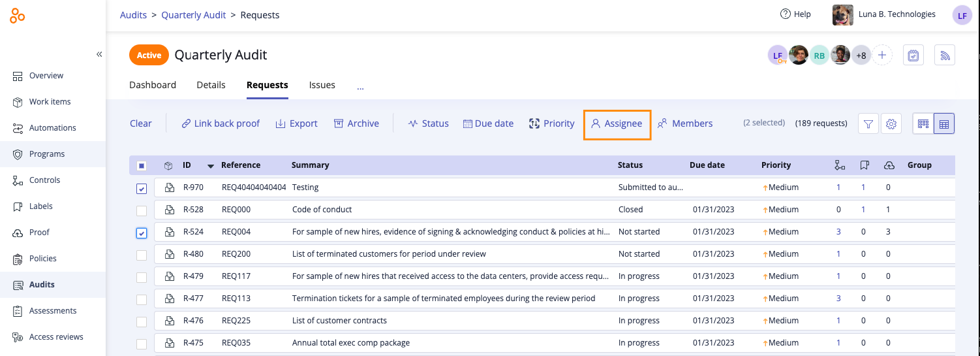Screen dimensions: 980x356
Task: Click the filter funnel icon
Action: click(x=868, y=123)
